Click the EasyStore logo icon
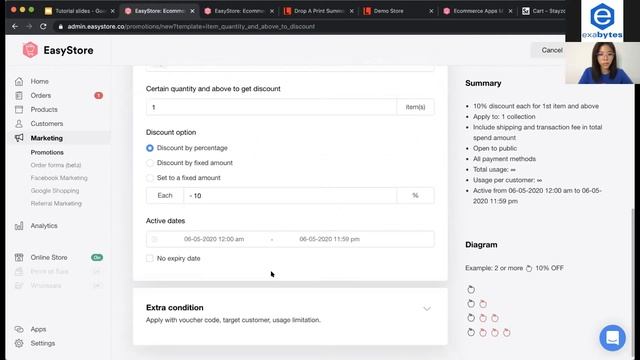Screen dimensions: 640x360 pos(30,50)
